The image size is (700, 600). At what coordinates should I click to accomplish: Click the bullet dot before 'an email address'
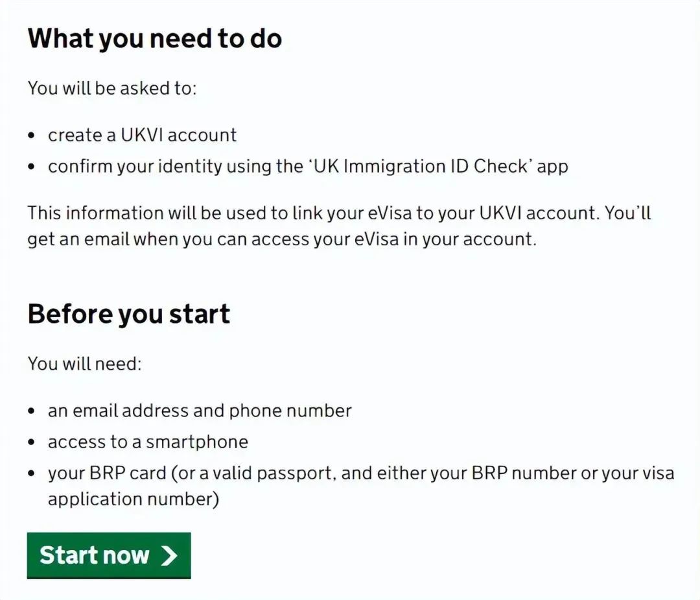(x=31, y=411)
